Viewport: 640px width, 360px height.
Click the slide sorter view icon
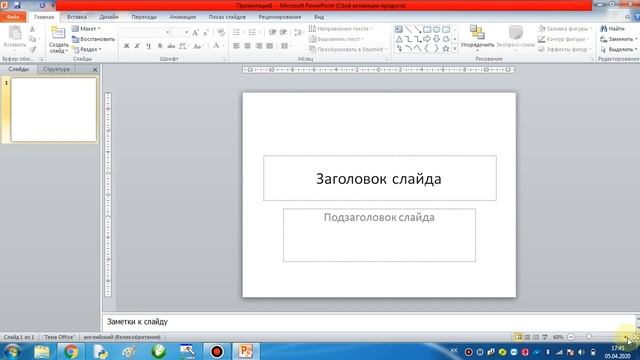[527, 337]
